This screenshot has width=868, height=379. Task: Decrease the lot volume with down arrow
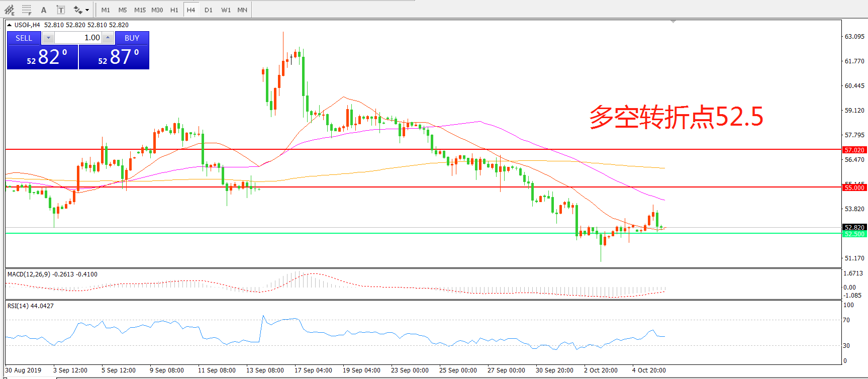coord(48,38)
